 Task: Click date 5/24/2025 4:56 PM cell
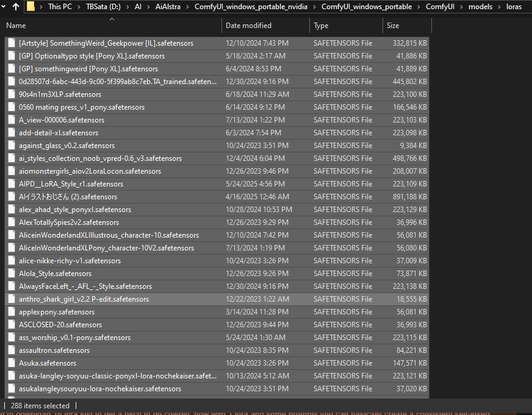click(x=255, y=184)
